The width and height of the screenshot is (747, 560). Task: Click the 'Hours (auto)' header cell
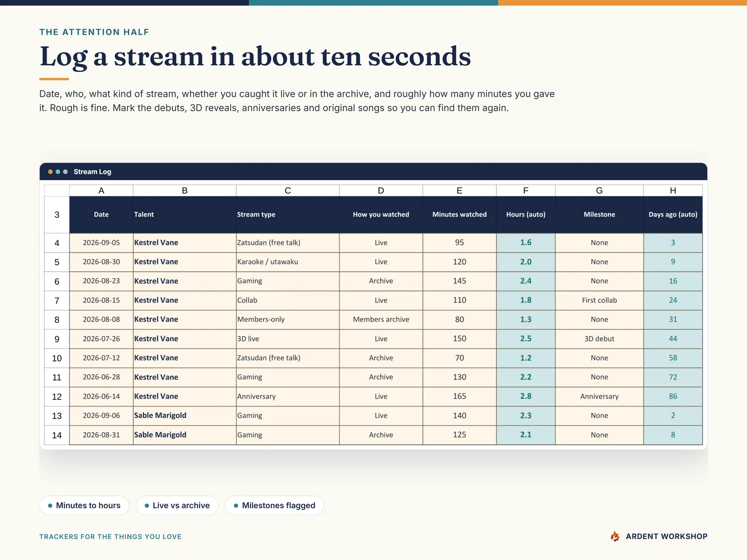click(x=526, y=215)
